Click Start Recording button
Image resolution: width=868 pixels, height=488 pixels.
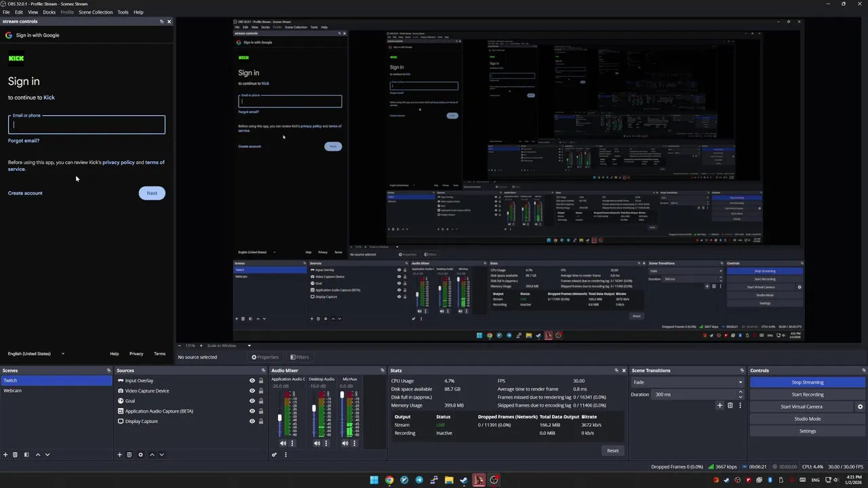808,394
